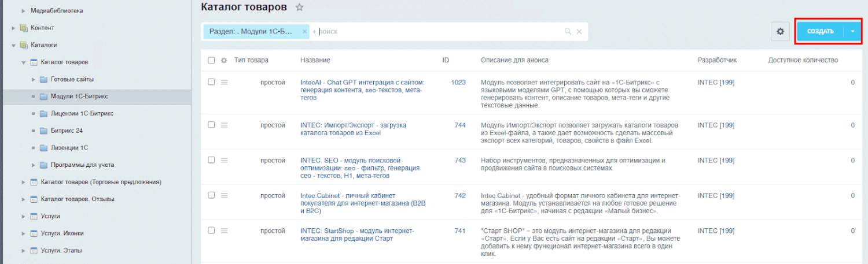Screen dimensions: 868x264
Task: Open row actions menu for IntecAI product
Action: [224, 83]
